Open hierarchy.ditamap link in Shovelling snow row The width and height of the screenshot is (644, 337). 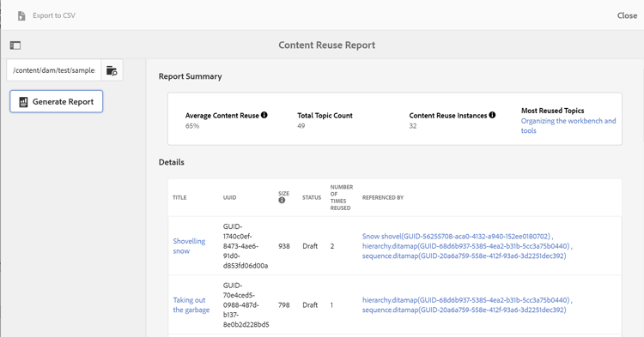coord(465,246)
